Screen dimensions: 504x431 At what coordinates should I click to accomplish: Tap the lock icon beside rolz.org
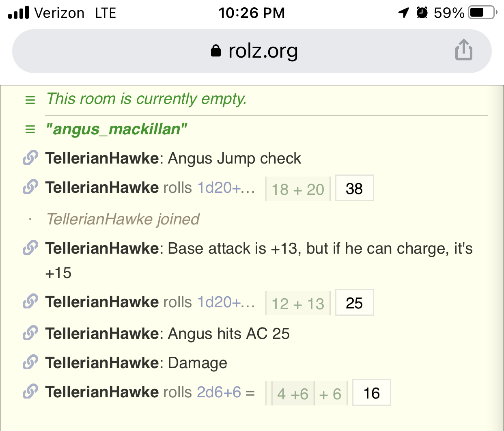(216, 51)
